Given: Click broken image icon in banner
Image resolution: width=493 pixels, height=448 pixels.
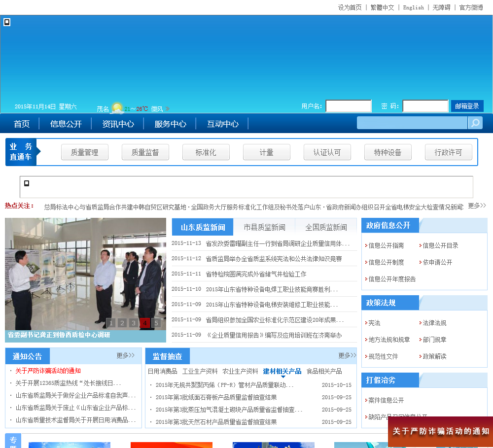Looking at the screenshot, I should 7,22.
